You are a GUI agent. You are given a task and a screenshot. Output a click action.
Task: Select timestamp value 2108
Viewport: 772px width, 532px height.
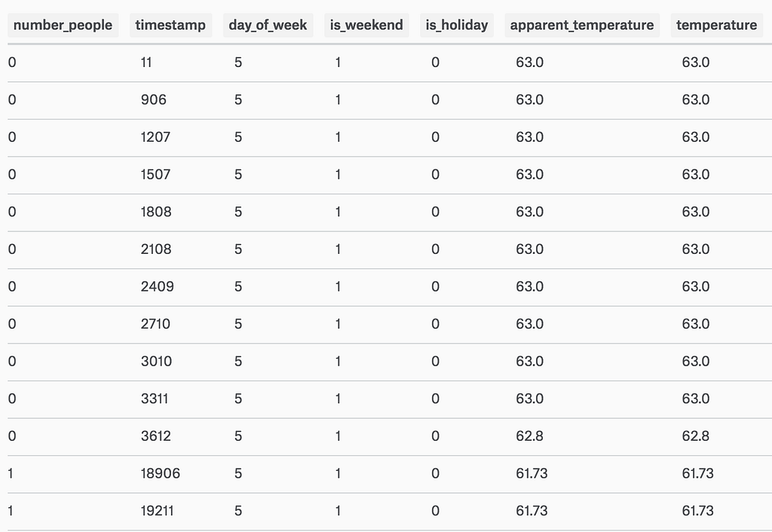[x=156, y=249]
